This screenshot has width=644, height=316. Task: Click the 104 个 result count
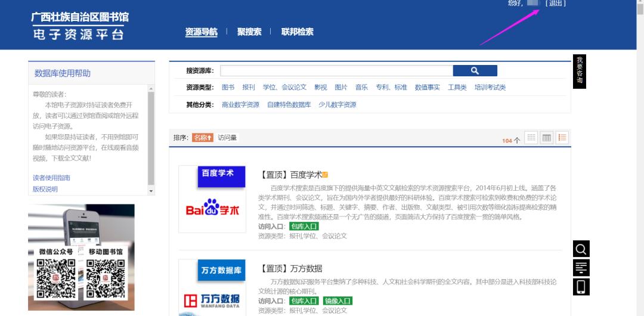(x=511, y=141)
